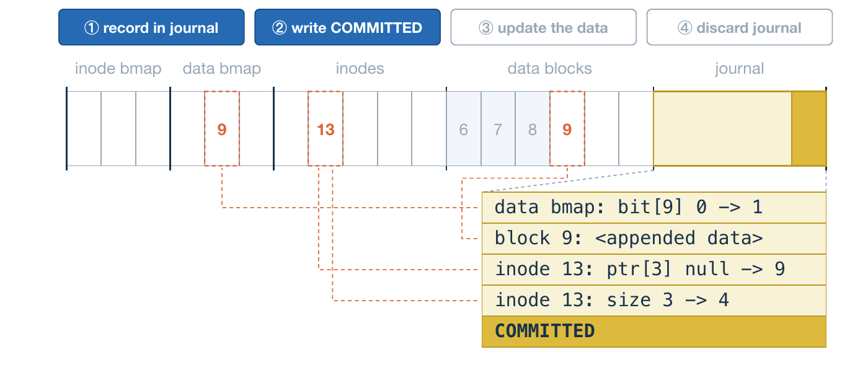Select journal entry inode 13 size
Image resolution: width=868 pixels, height=375 pixels.
coord(654,301)
